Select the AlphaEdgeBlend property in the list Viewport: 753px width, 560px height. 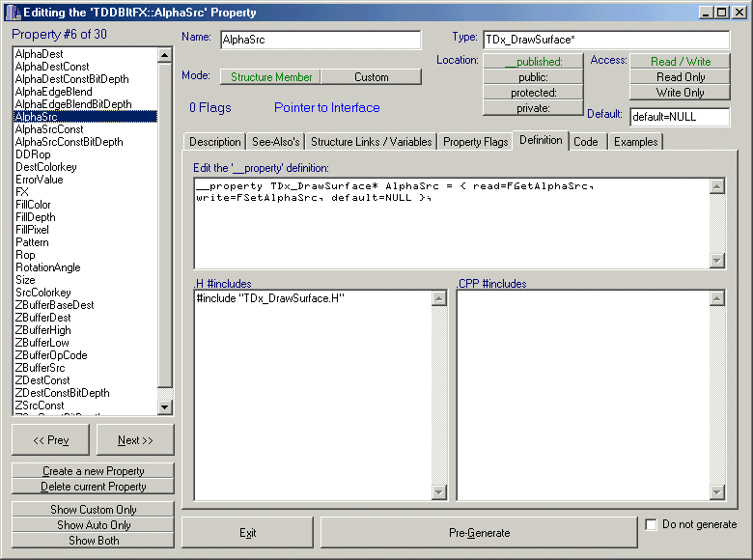(x=54, y=92)
